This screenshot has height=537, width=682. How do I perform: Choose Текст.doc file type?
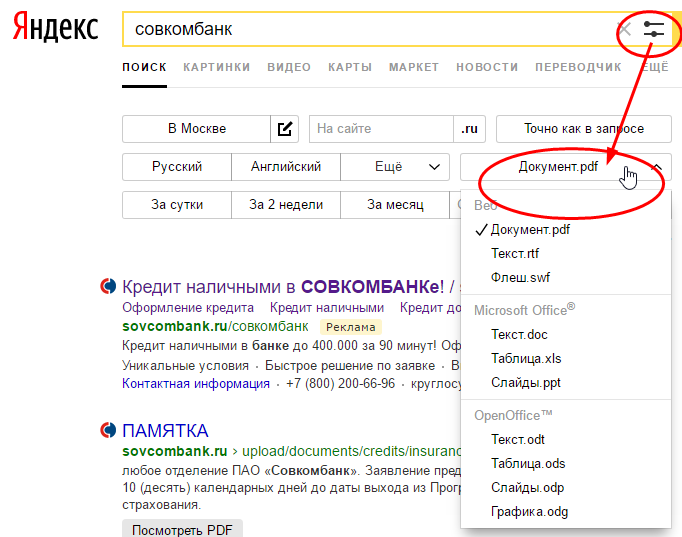click(x=565, y=334)
